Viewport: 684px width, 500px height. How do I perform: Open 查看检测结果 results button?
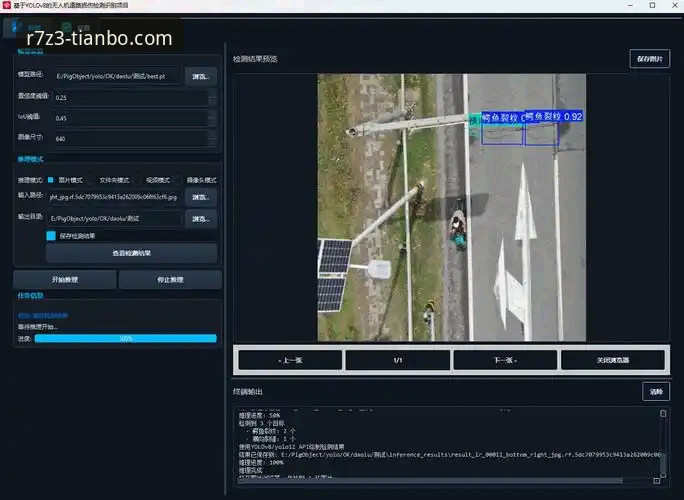point(131,253)
